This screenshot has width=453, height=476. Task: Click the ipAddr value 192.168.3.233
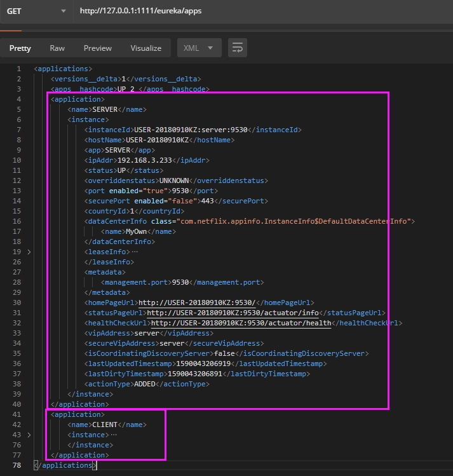145,160
